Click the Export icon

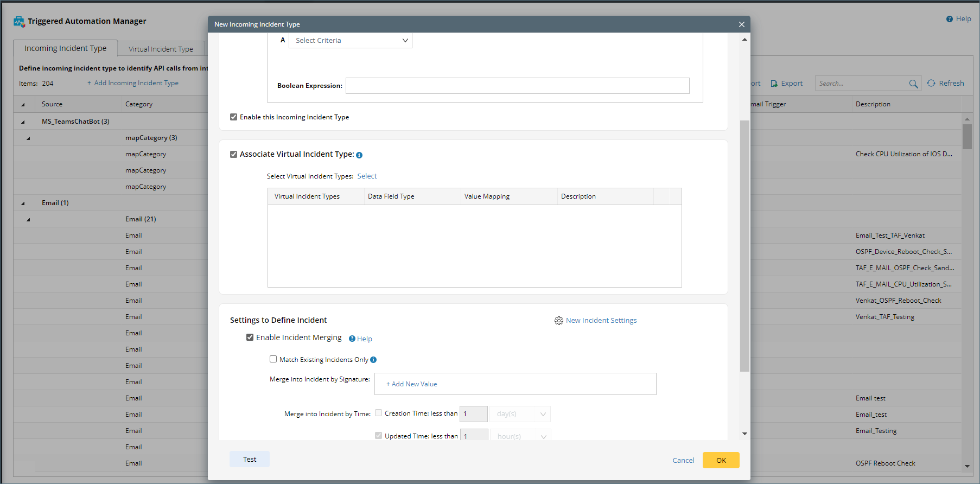pos(774,84)
